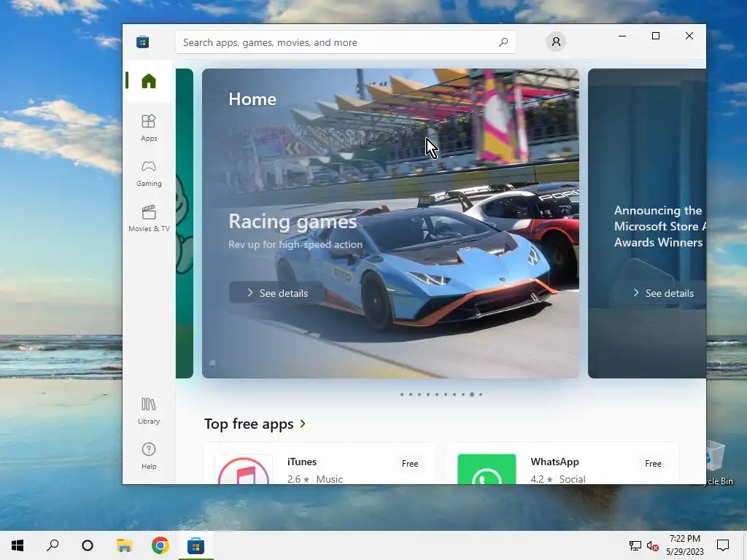Open the Racing games banner image
This screenshot has height=560, width=747.
click(391, 223)
